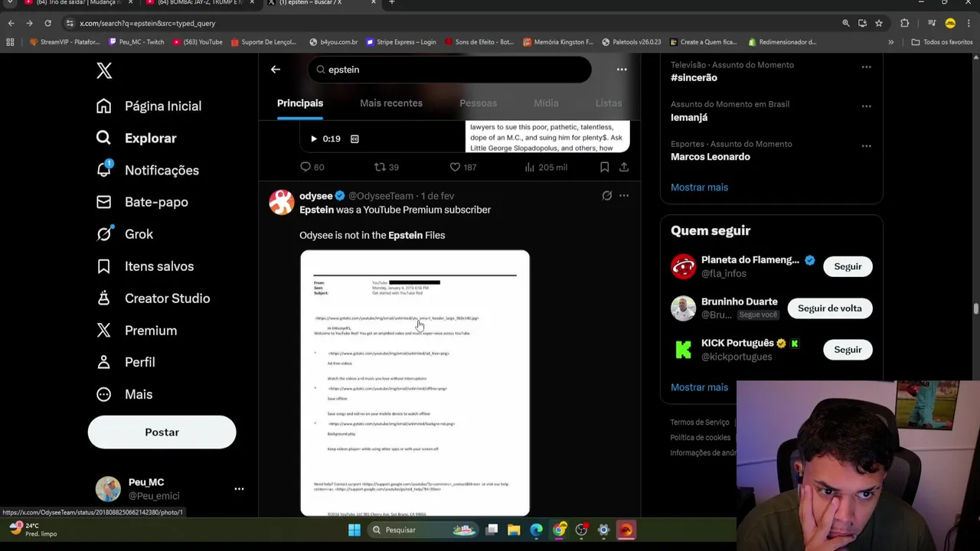This screenshot has width=980, height=551.
Task: Bookmark this page star icon
Action: tap(879, 23)
